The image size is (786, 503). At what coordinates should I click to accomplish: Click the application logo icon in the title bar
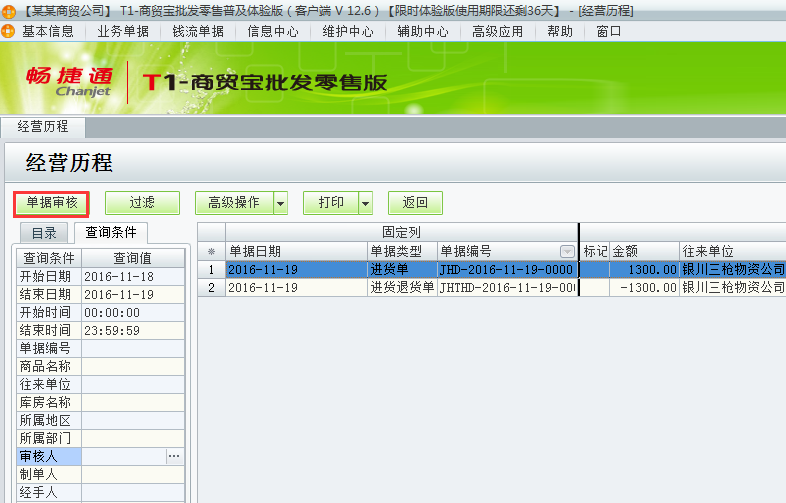[9, 11]
